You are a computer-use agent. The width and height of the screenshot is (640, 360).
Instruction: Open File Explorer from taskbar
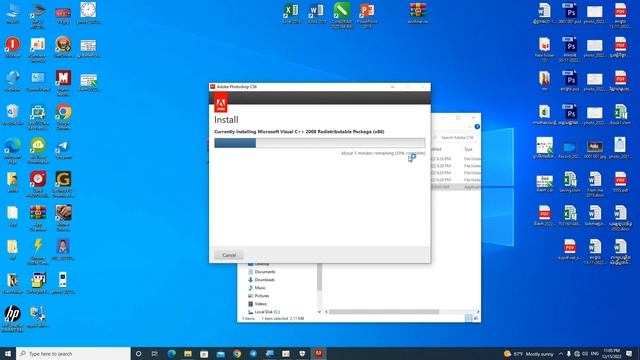coord(188,353)
